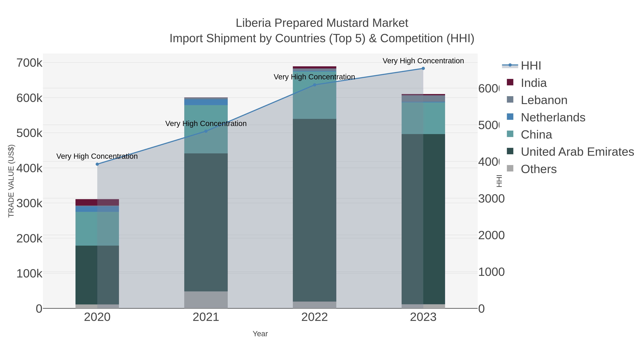Click the Liberia Prepared Mustard Market title
Screen dimensions: 644x362
[322, 23]
